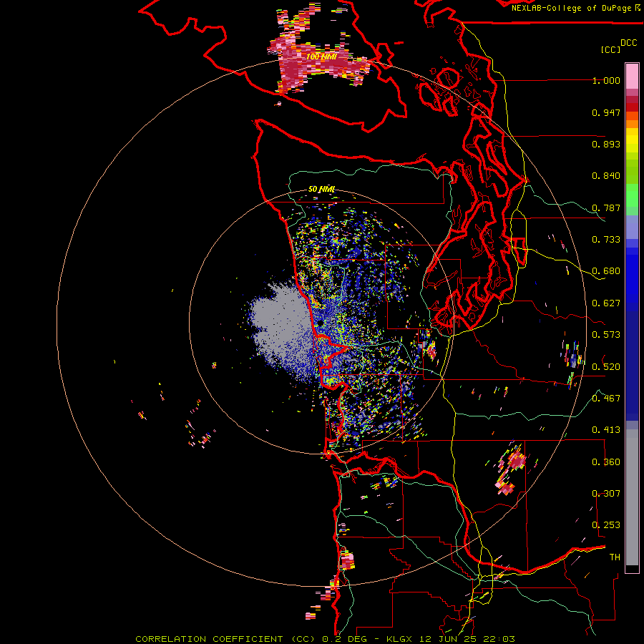Image resolution: width=644 pixels, height=644 pixels.
Task: Select the 0.360 scale value
Action: pos(606,462)
